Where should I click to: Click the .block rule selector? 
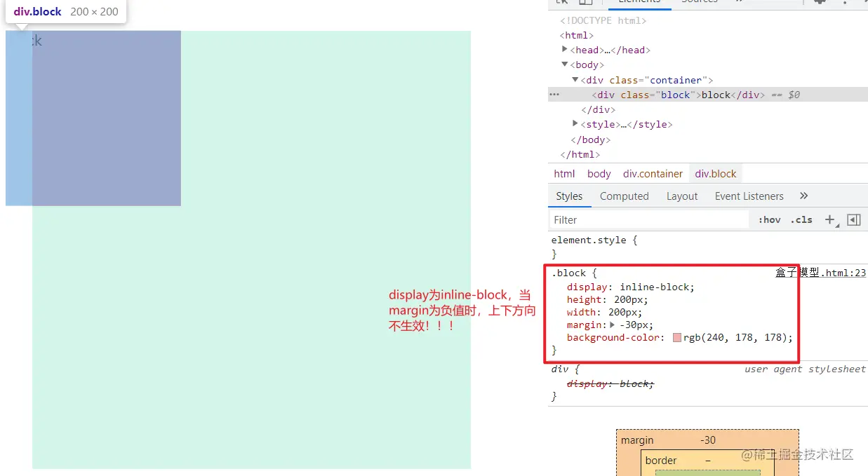(x=569, y=273)
